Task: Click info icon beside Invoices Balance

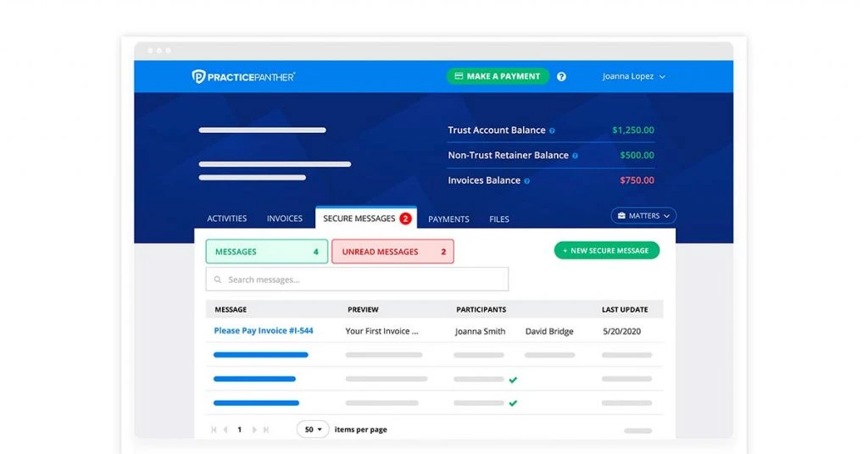Action: pyautogui.click(x=527, y=180)
